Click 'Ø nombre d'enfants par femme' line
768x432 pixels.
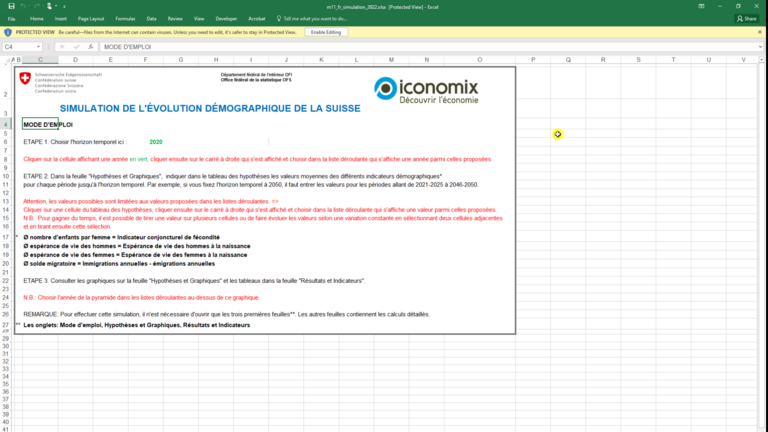tap(121, 237)
